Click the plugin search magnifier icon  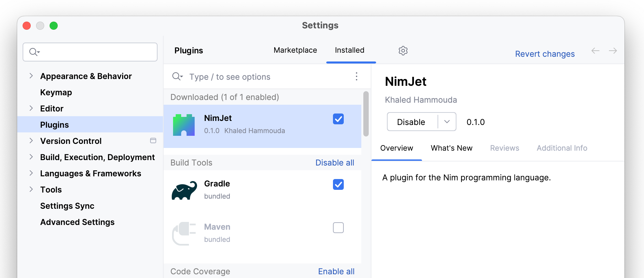[177, 76]
